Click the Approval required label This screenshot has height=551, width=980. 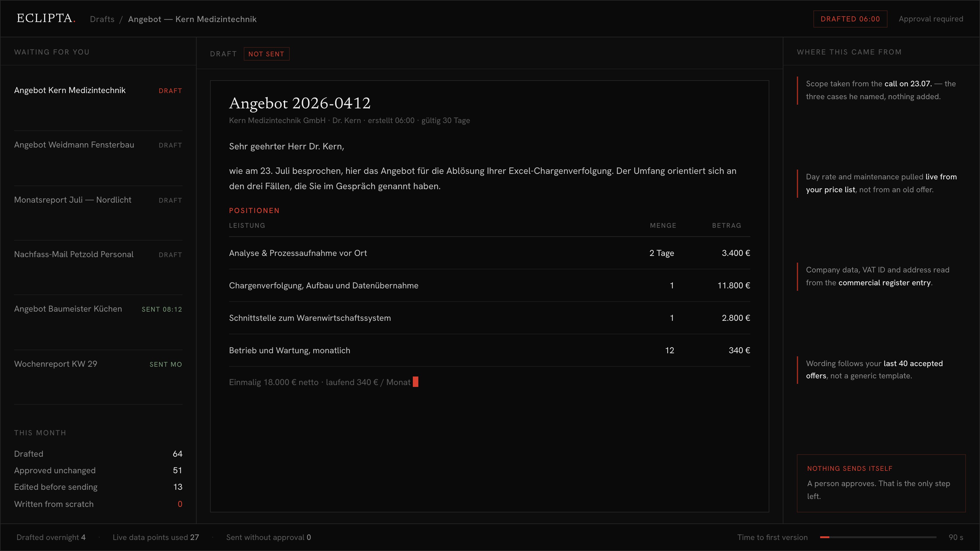pos(931,19)
